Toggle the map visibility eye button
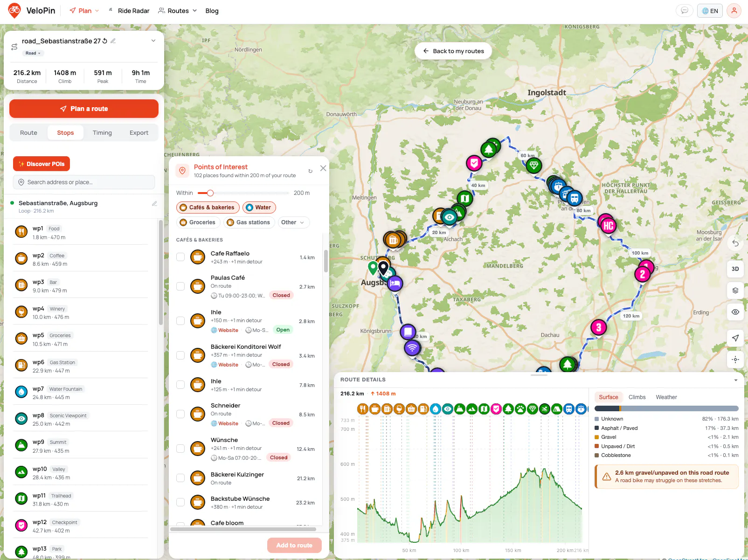The width and height of the screenshot is (748, 560). [735, 312]
